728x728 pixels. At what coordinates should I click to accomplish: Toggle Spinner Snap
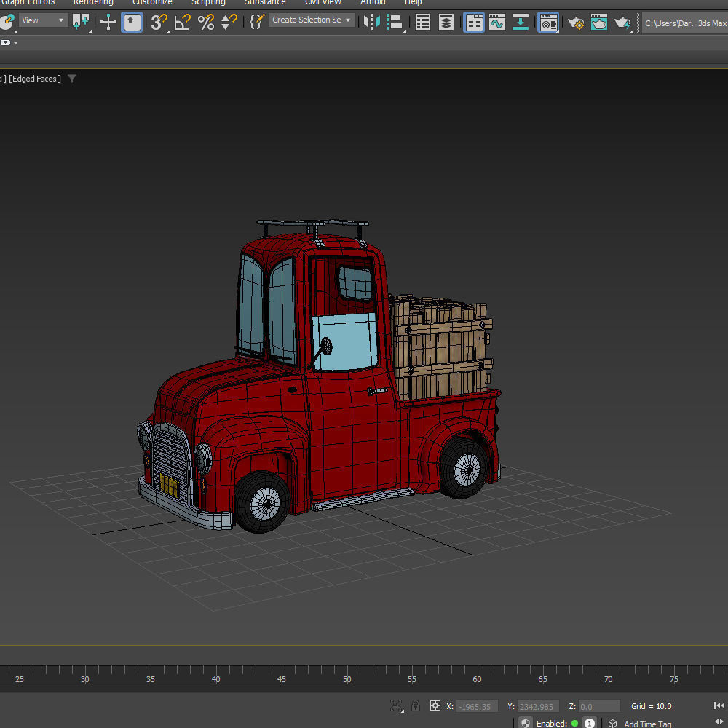[229, 22]
